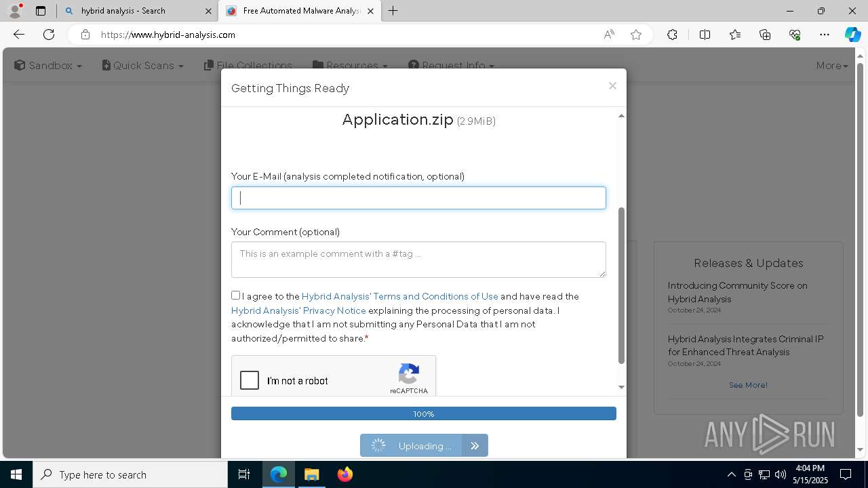Expand the Resources dropdown

[350, 65]
